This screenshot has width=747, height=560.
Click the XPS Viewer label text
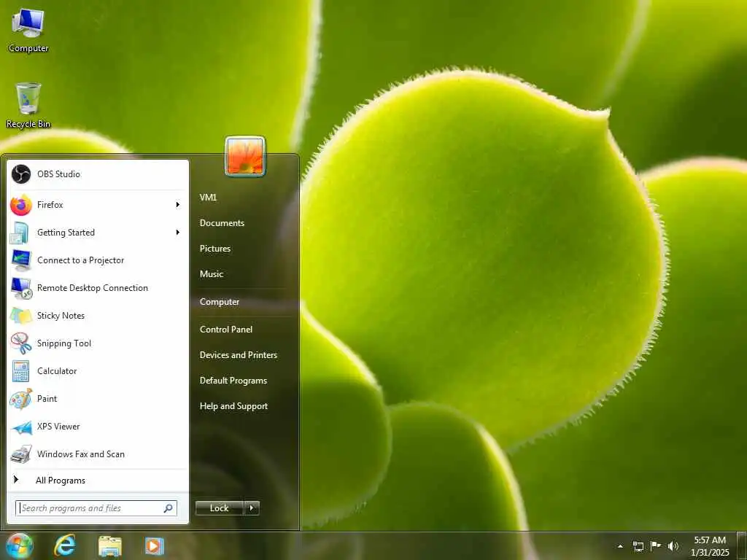[58, 427]
